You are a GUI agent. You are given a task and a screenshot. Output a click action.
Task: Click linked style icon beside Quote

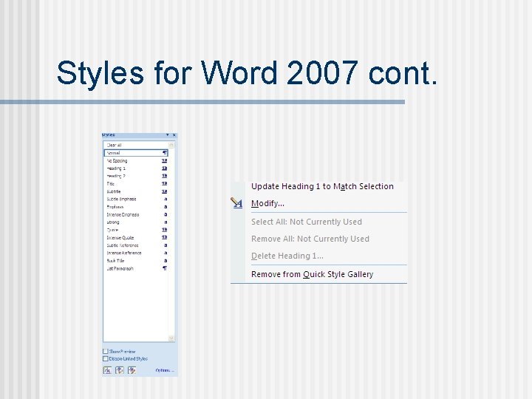165,230
